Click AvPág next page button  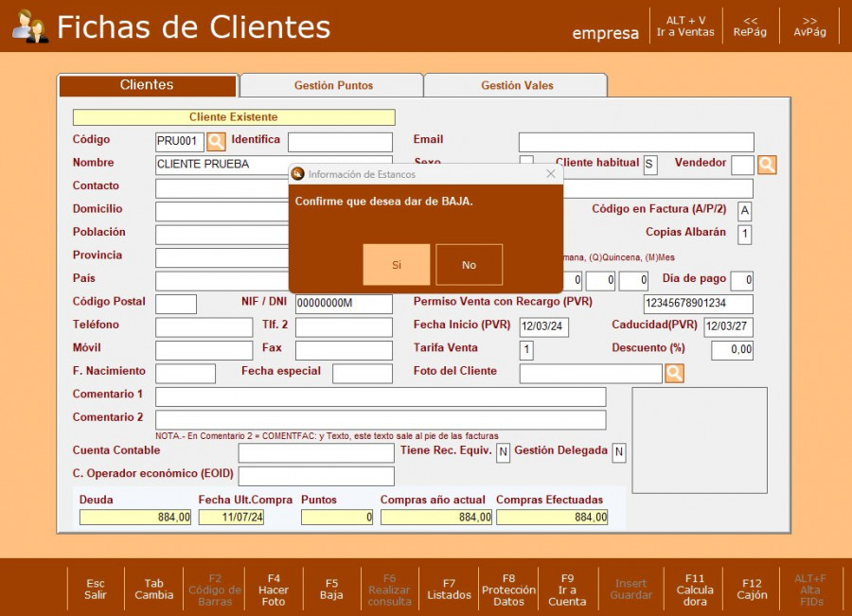(809, 26)
